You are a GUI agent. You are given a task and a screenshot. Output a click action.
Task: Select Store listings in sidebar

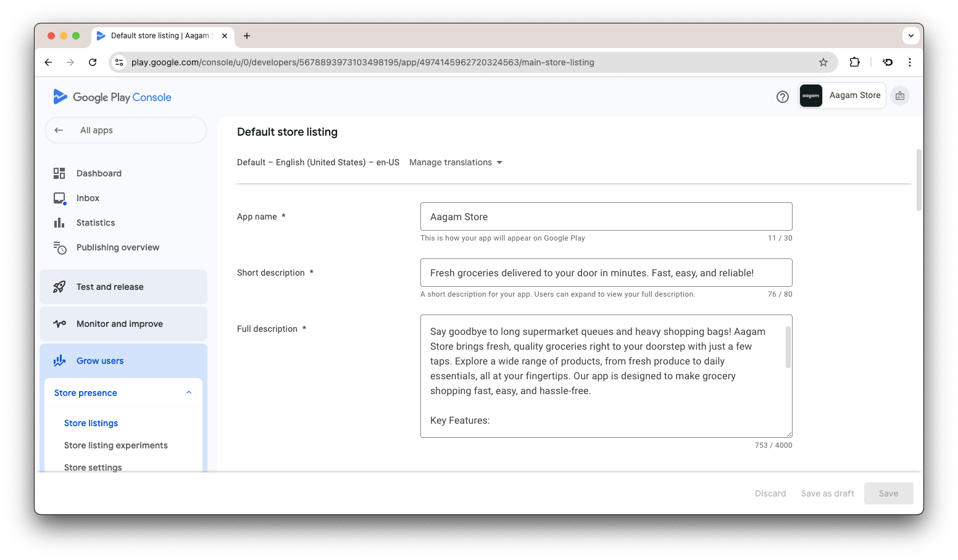click(x=91, y=423)
